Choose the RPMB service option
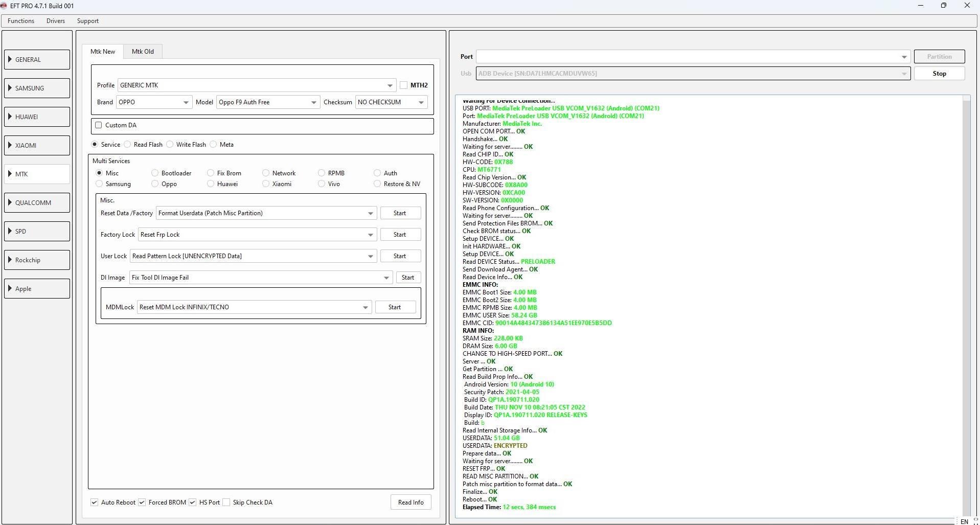980x525 pixels. coord(322,173)
